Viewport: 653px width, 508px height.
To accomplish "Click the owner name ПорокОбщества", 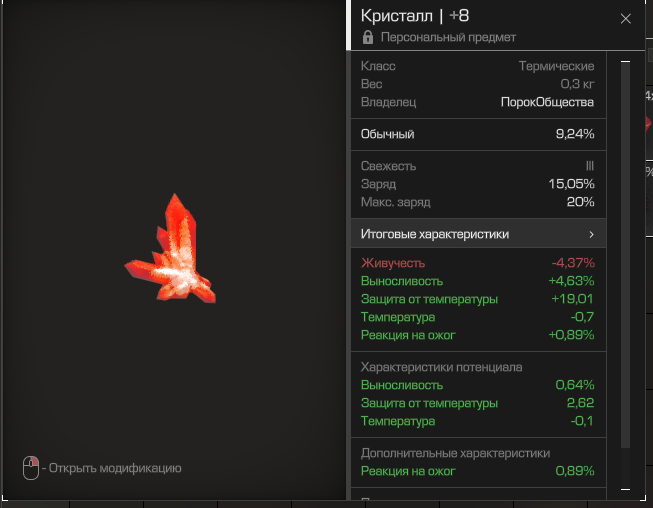I will tap(547, 102).
